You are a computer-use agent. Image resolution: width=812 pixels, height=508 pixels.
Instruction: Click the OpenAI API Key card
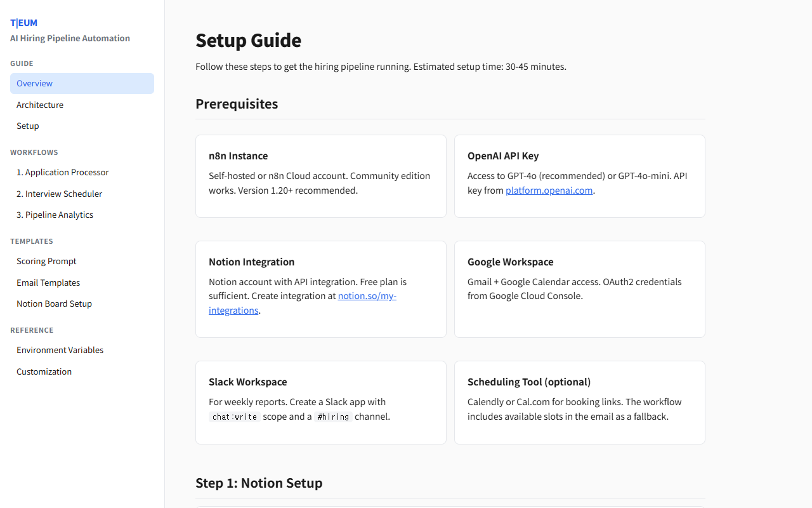(579, 176)
